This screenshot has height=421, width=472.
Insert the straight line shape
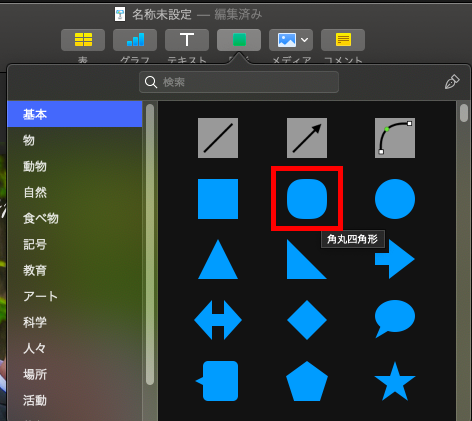pyautogui.click(x=218, y=138)
